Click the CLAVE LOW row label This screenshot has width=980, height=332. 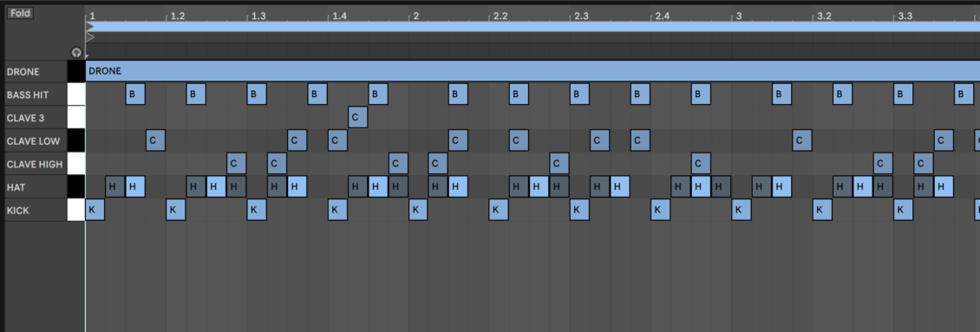[x=33, y=141]
